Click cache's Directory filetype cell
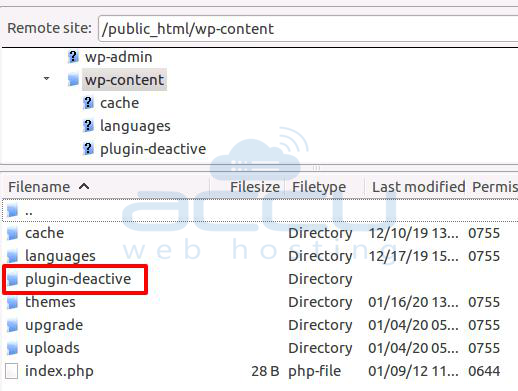Viewport: 518px width, 391px height. tap(320, 233)
